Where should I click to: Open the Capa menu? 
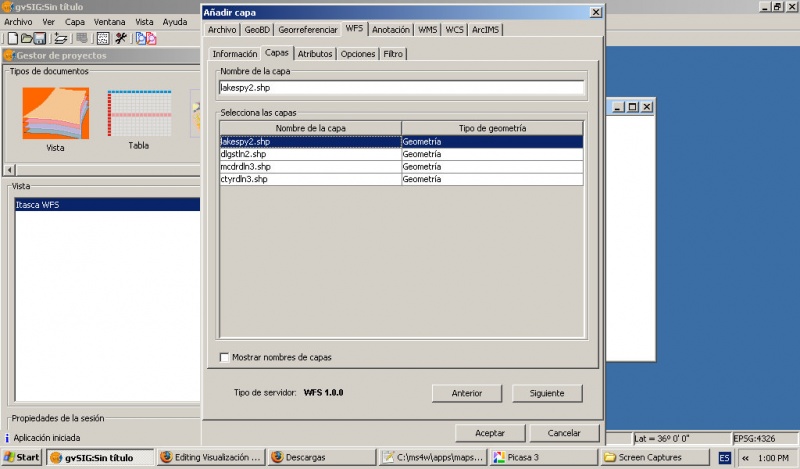pyautogui.click(x=75, y=21)
